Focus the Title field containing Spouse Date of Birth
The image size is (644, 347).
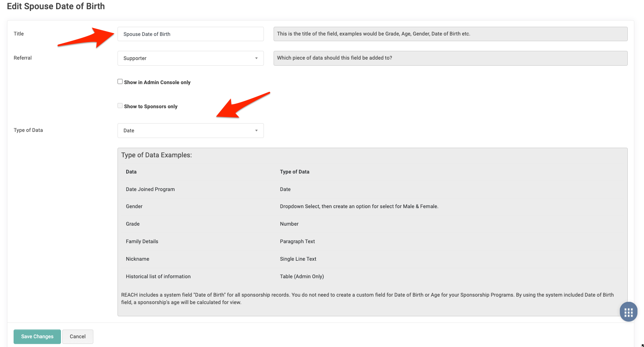(x=190, y=34)
